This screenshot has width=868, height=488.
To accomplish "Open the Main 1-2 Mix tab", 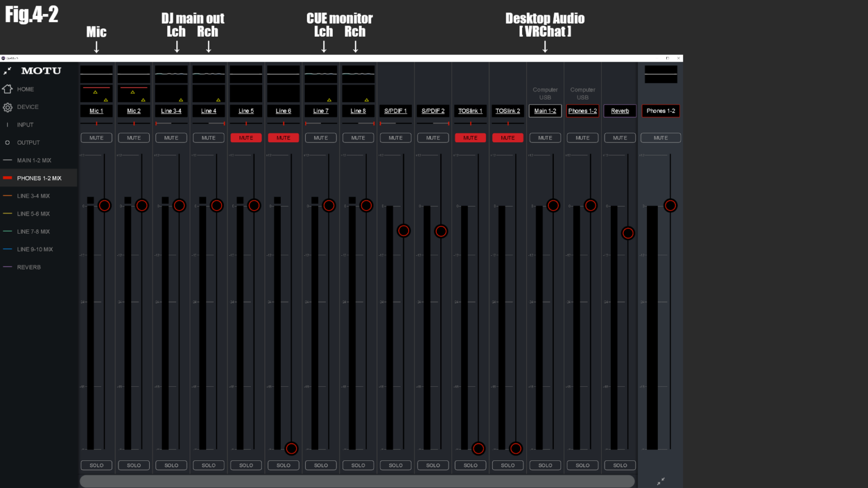I will pos(34,160).
